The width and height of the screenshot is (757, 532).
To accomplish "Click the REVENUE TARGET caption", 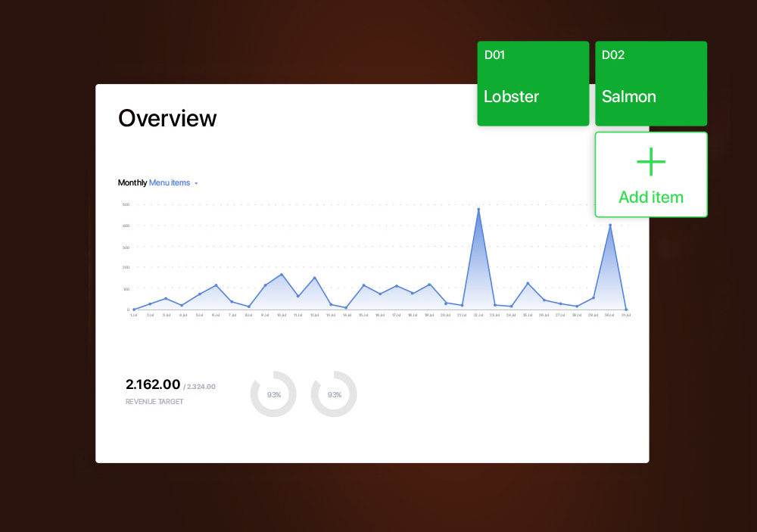I will [154, 402].
